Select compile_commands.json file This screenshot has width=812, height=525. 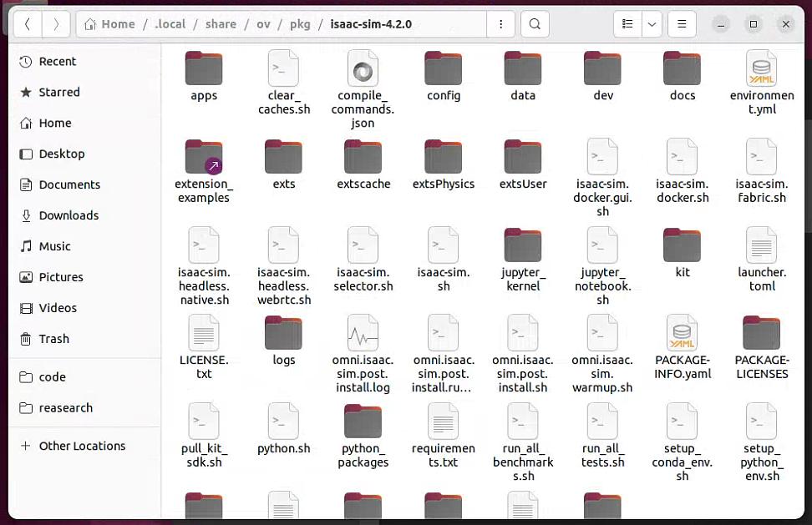pyautogui.click(x=363, y=89)
